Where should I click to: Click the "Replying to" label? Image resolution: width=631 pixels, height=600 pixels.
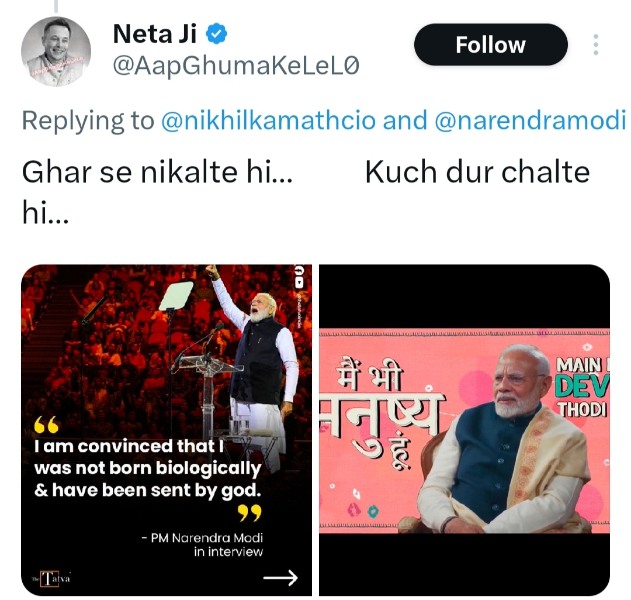[x=88, y=121]
